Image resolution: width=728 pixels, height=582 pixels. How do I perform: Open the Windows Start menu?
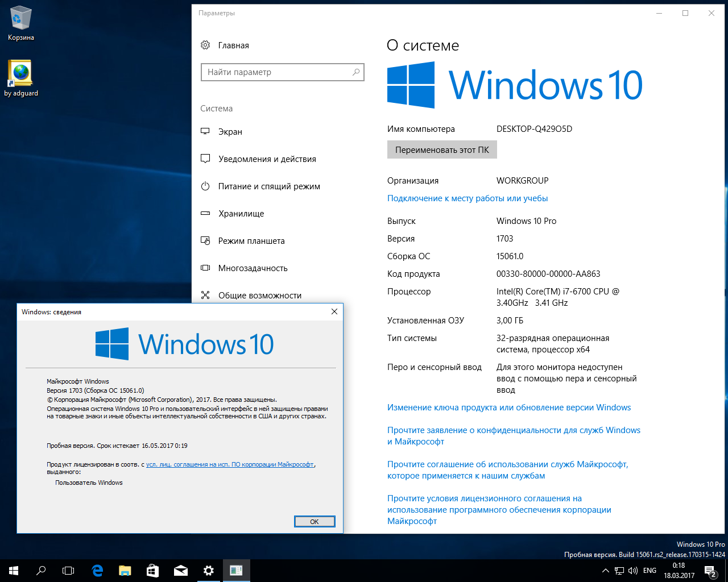point(14,571)
